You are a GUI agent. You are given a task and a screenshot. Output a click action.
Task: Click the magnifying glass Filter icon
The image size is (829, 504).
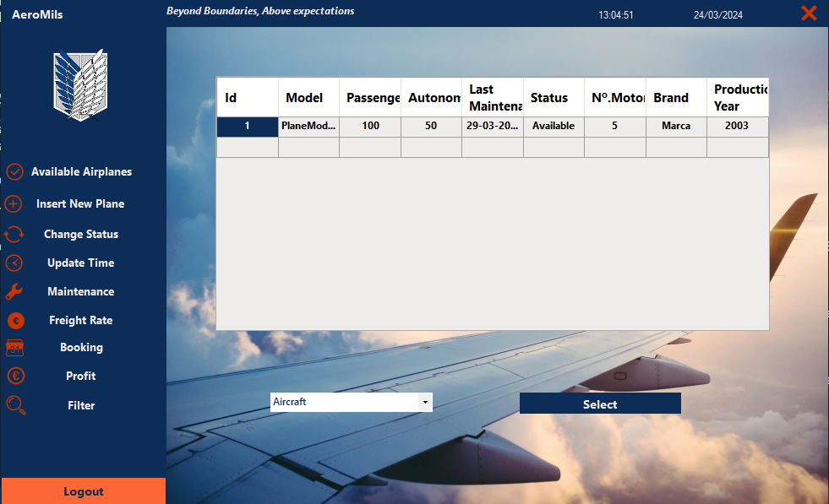pyautogui.click(x=15, y=406)
